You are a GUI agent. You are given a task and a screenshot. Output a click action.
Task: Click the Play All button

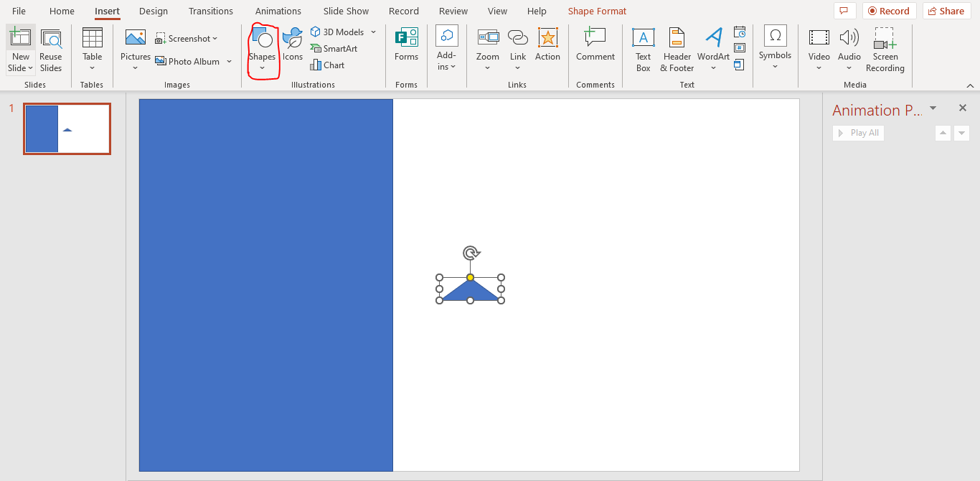pyautogui.click(x=858, y=133)
